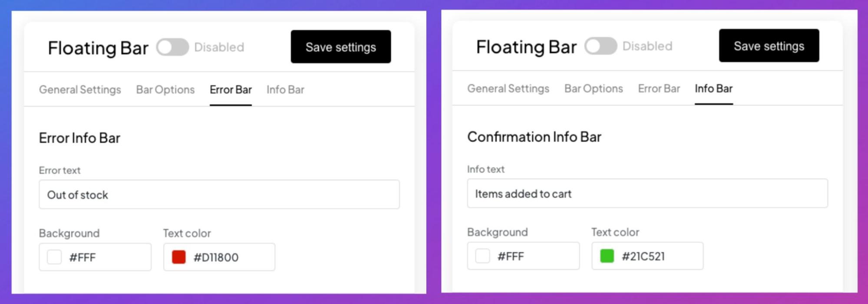Click the #D11800 hex value field
This screenshot has height=304, width=868.
215,257
